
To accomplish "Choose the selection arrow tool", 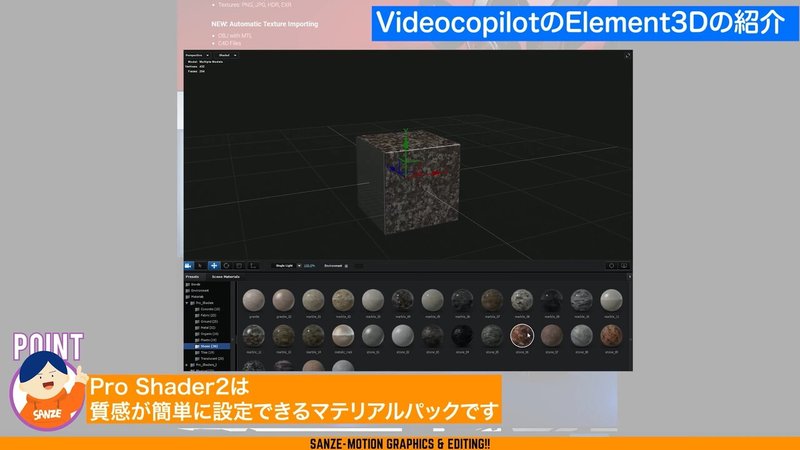I will pos(201,266).
